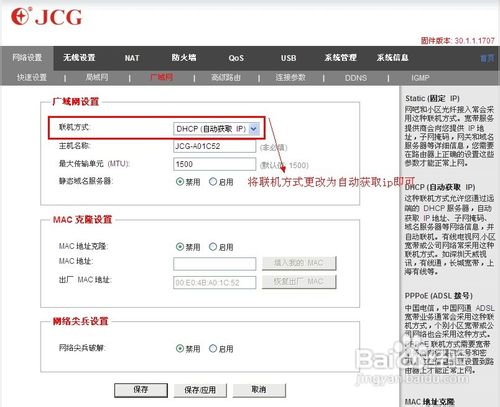Click the Static (固定 IP) help heading
Screen dimensions: 500x407
coord(432,98)
